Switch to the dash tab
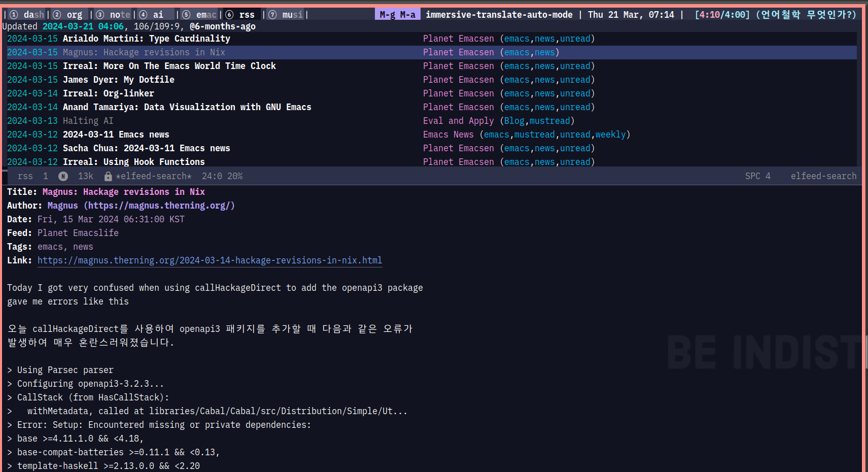Viewport: 868px width, 472px height. tap(27, 15)
